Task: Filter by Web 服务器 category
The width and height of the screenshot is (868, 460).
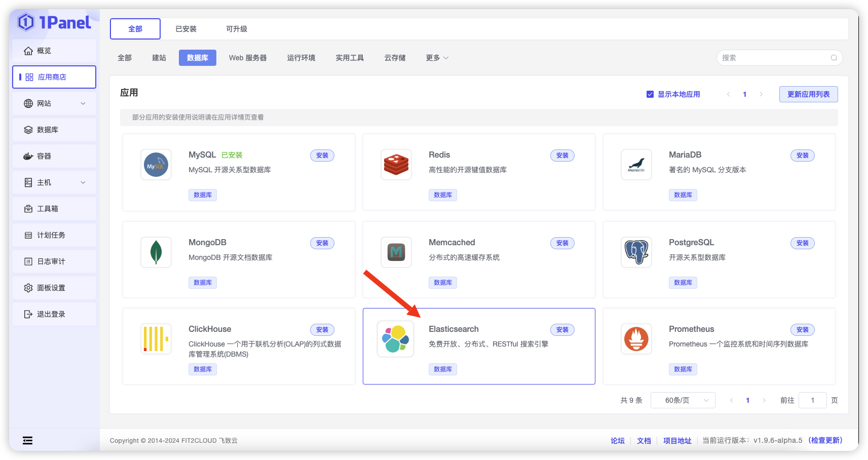Action: [x=248, y=58]
